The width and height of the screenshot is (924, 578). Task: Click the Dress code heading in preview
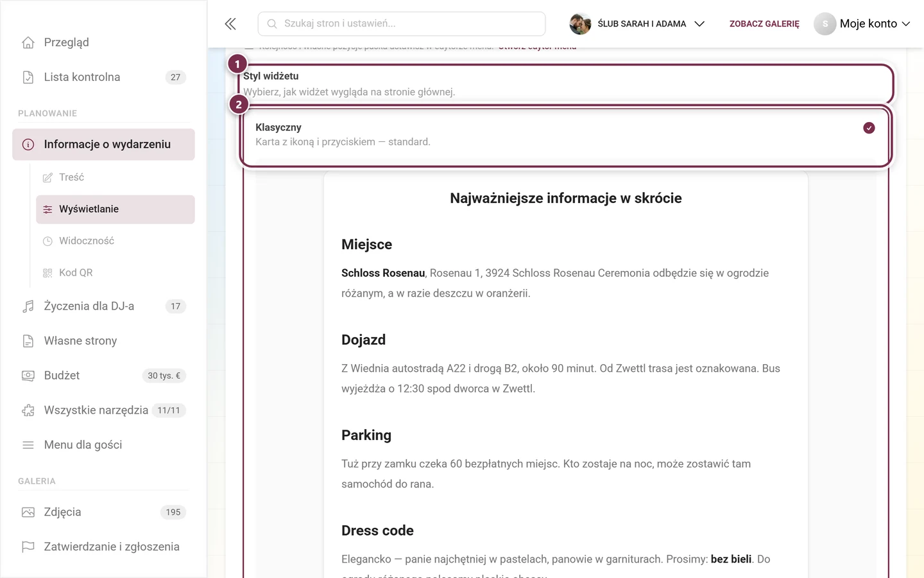377,531
